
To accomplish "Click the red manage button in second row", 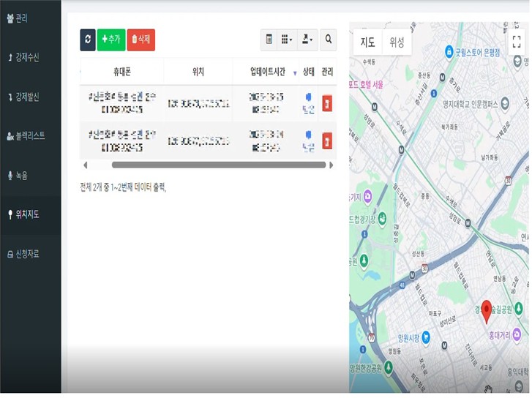I will [327, 140].
